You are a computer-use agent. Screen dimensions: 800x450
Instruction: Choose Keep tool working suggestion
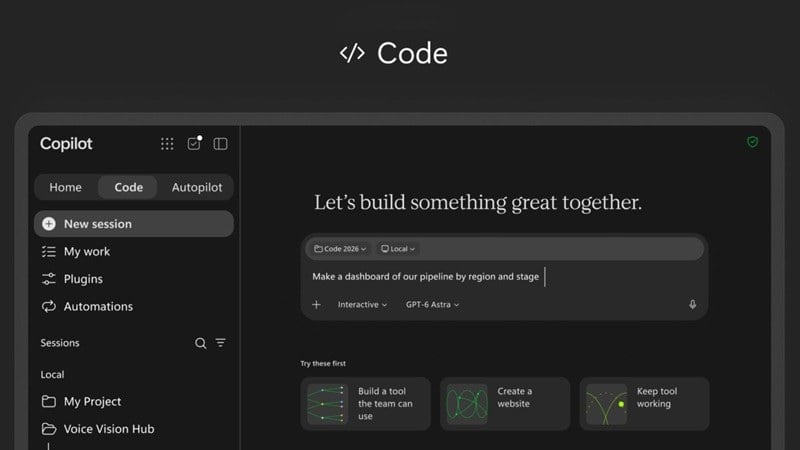(644, 404)
